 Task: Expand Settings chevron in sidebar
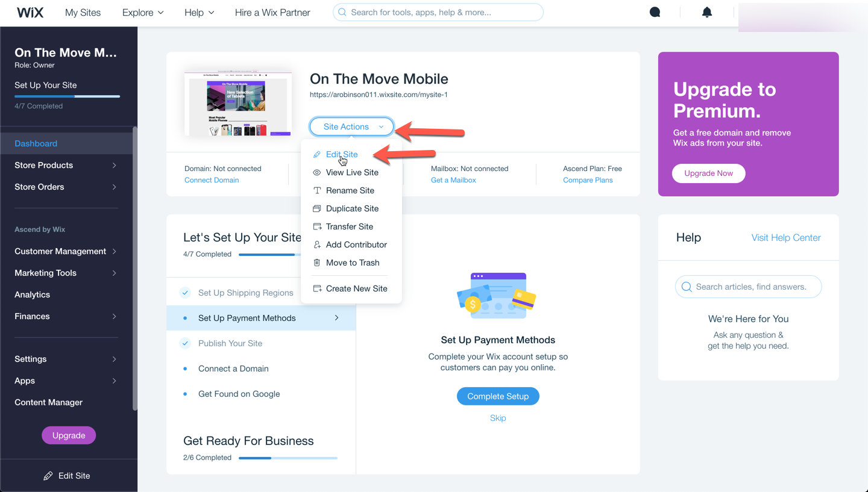click(x=114, y=360)
